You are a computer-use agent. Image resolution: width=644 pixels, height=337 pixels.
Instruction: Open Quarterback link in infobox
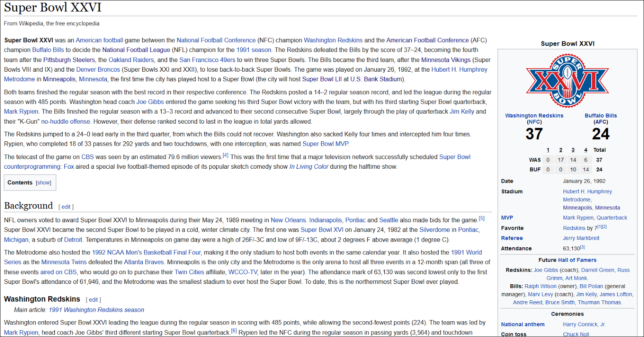click(612, 218)
